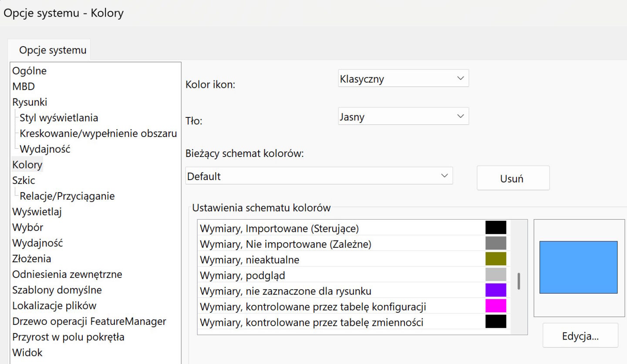Click the purple swatch for nie zaznaczone dla rysunku

pyautogui.click(x=496, y=291)
